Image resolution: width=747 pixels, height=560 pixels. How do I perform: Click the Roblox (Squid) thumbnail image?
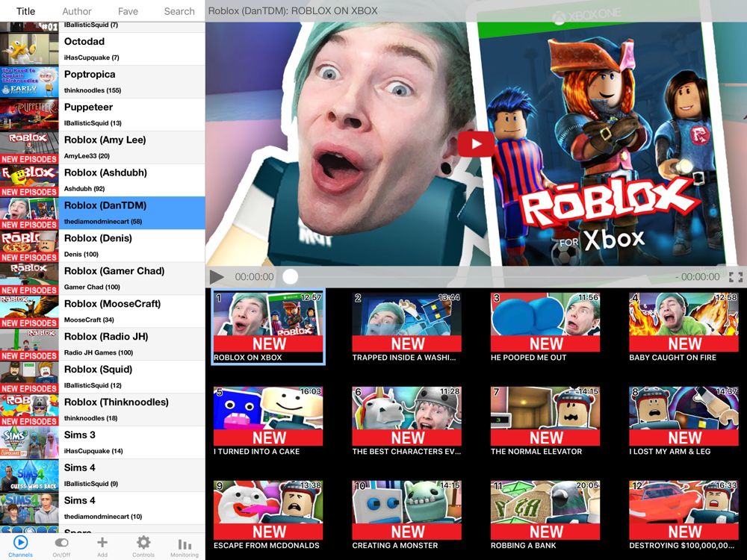(29, 377)
